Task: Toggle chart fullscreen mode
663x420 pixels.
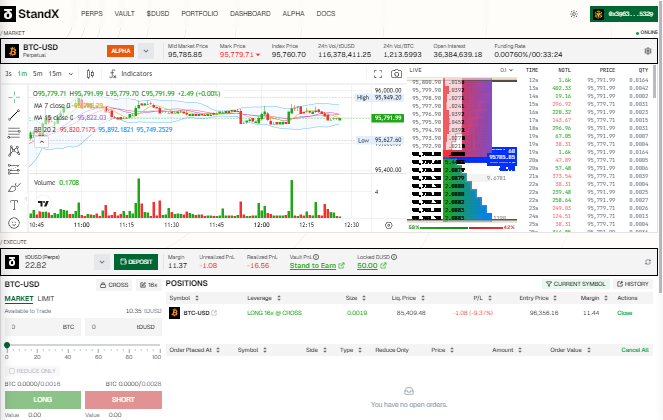Action: (x=378, y=74)
